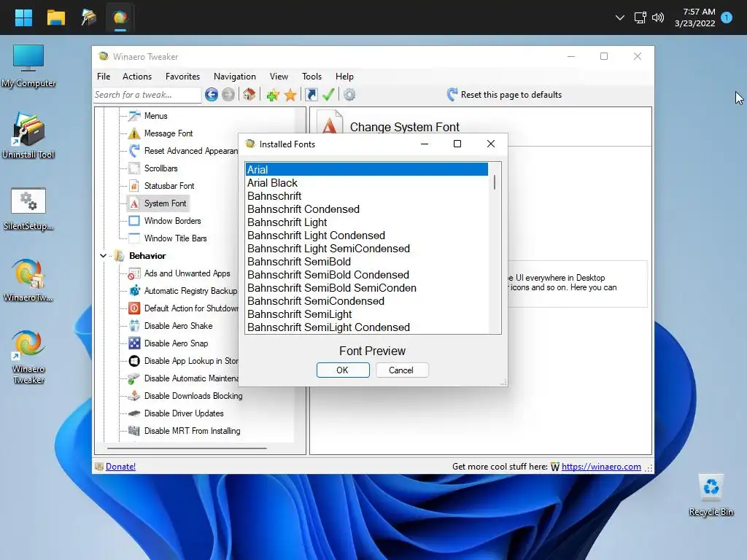Select Uninstall Tool desktop icon
747x560 pixels.
pos(28,136)
